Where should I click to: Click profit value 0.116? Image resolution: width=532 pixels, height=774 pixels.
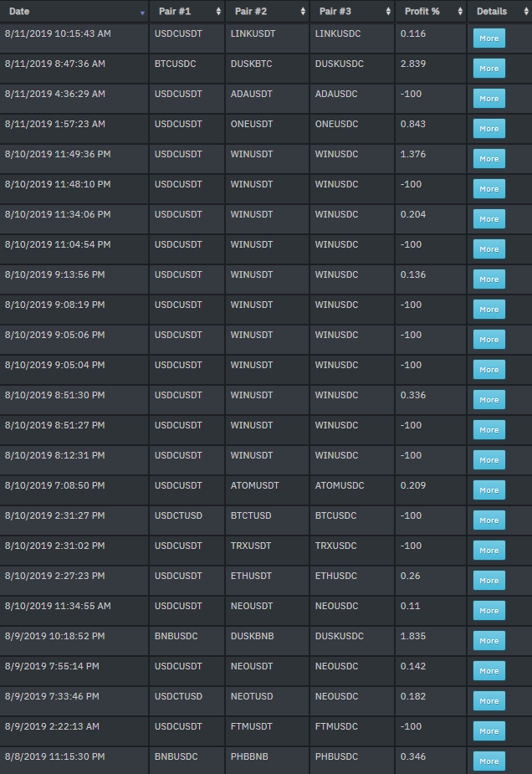[413, 33]
